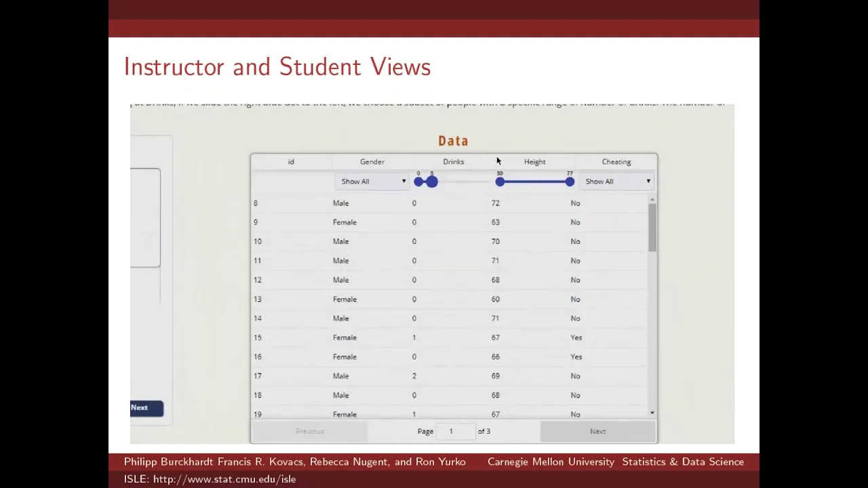868x488 pixels.
Task: Click height value 69 in row 17
Action: coord(496,376)
